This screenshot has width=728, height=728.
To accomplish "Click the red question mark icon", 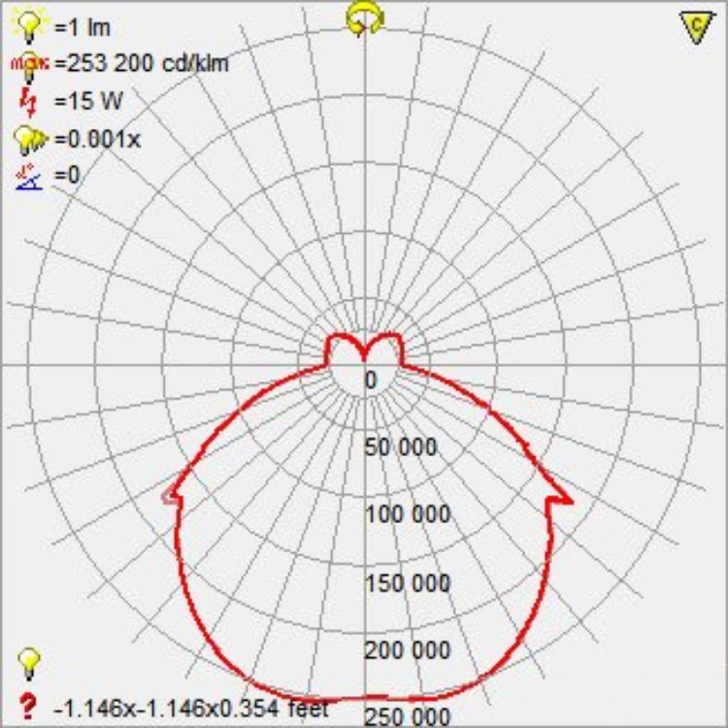I will 28,707.
